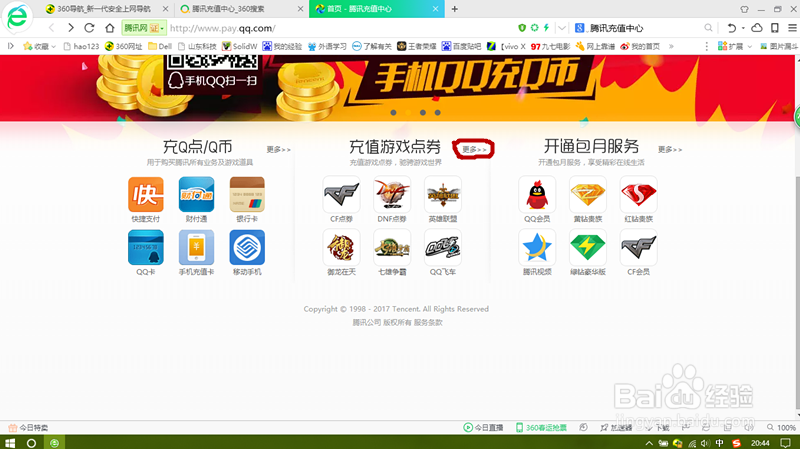The height and width of the screenshot is (449, 800).
Task: Click the URL address field
Action: 342,28
